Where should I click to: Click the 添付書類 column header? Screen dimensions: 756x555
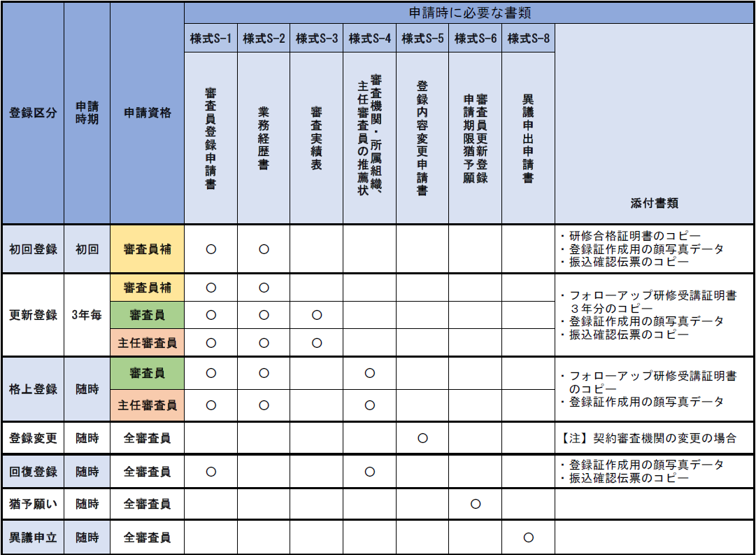click(655, 203)
